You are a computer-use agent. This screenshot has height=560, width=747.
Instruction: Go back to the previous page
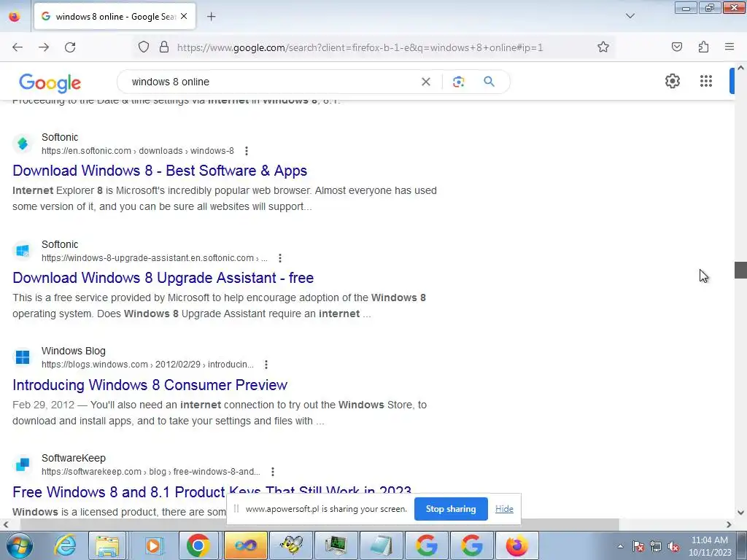[18, 47]
